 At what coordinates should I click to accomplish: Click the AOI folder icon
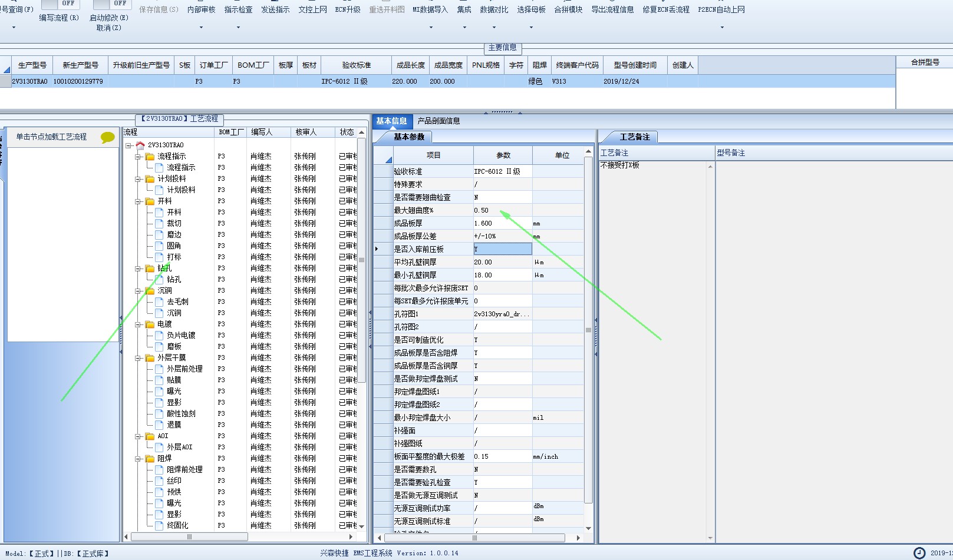tap(150, 436)
